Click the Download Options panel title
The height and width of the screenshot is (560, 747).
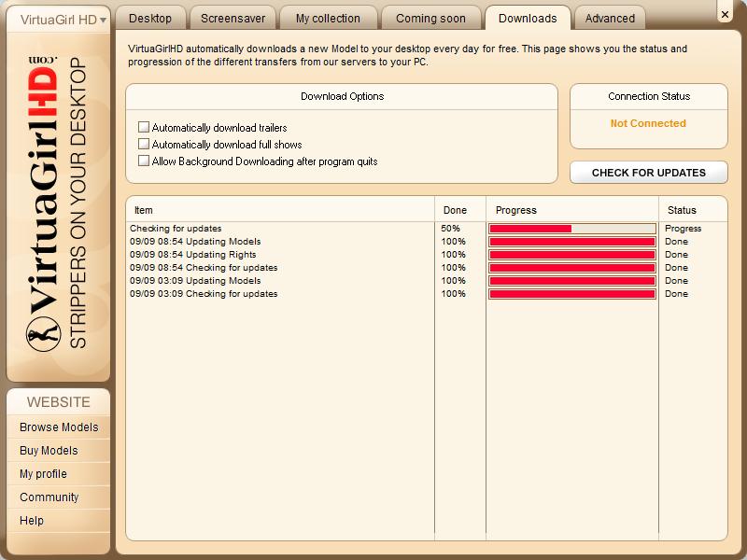(x=342, y=96)
